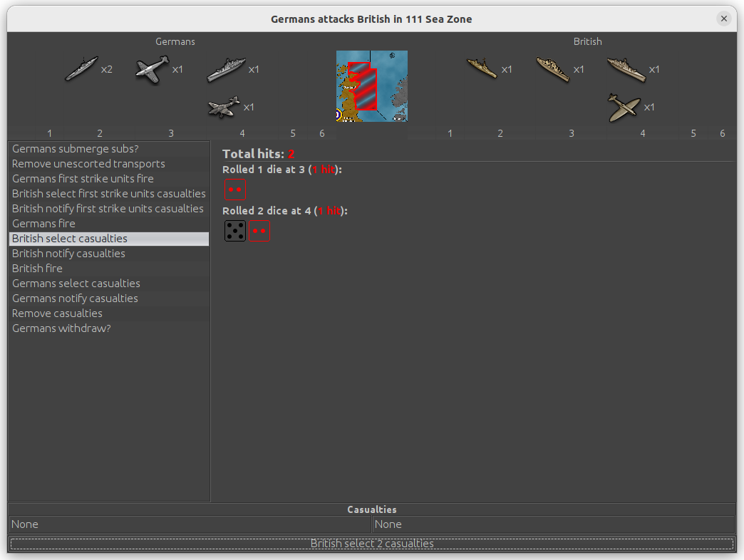Select 'British fire' step in list

37,269
